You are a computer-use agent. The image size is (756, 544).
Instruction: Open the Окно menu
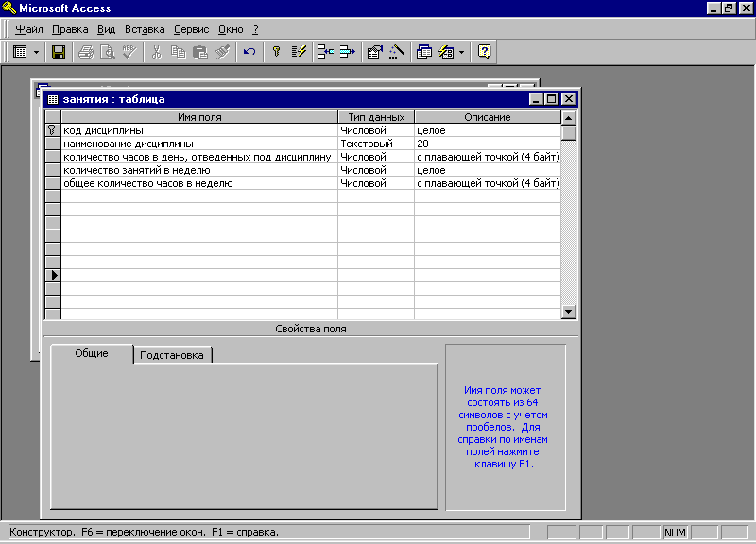click(231, 29)
